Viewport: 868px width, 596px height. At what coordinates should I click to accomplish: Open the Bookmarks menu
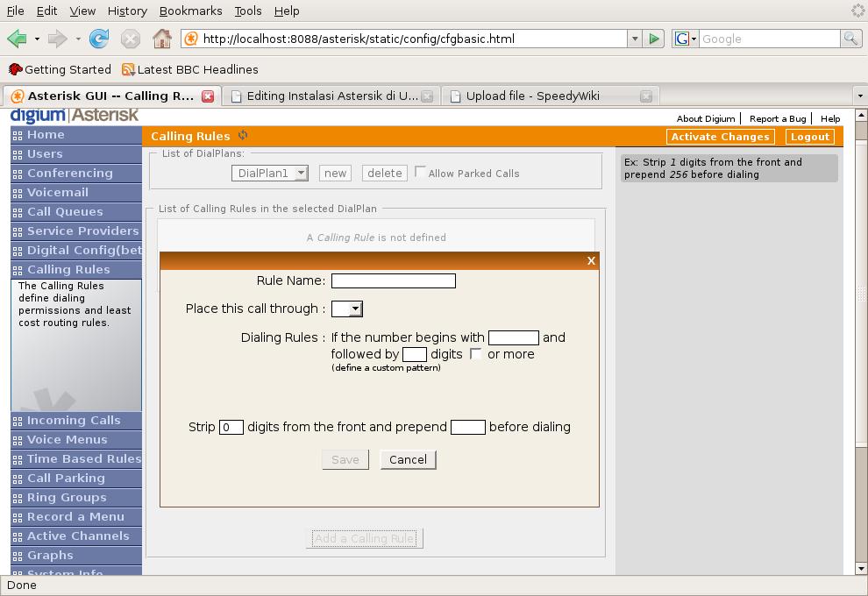pos(190,11)
